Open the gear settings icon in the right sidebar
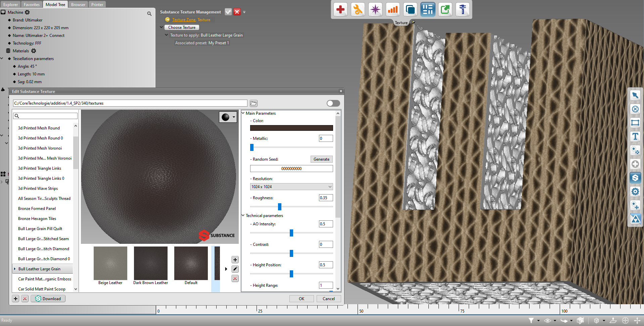Viewport: 644px width, 326px height. (635, 192)
